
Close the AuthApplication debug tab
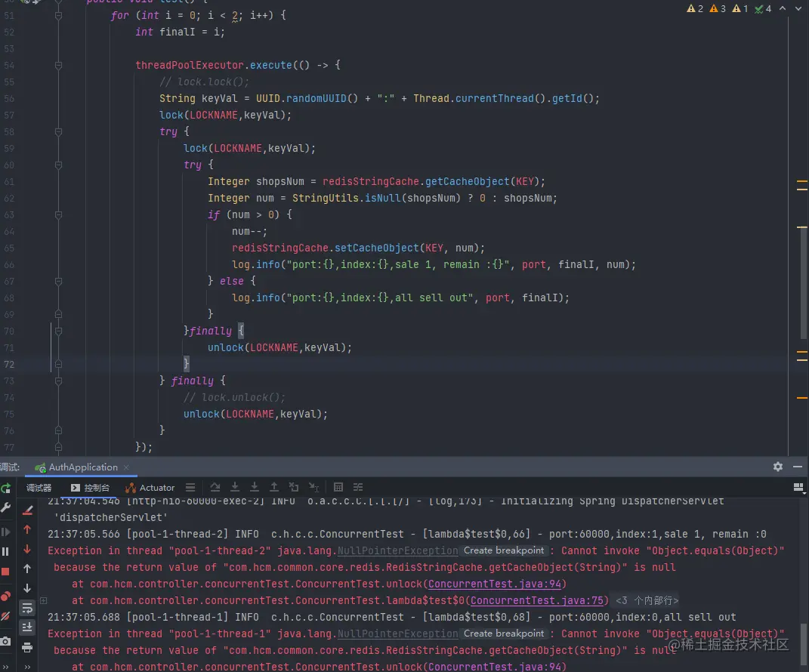(x=126, y=467)
